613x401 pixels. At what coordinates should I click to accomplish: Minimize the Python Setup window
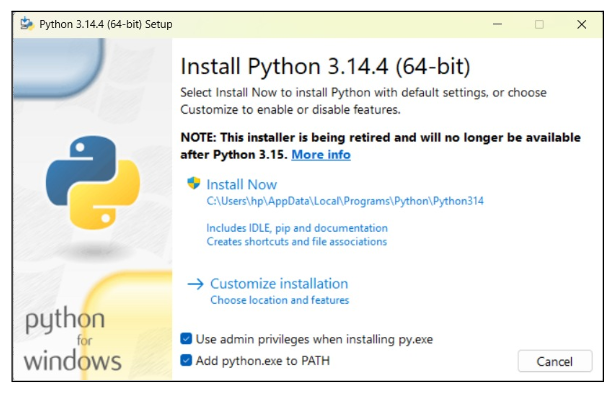tap(494, 25)
